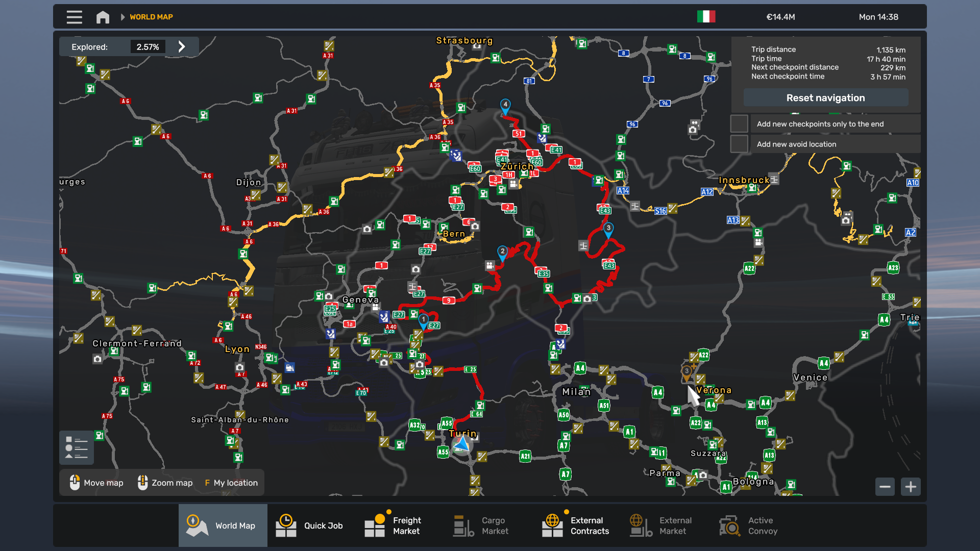The width and height of the screenshot is (980, 551).
Task: Click the WORLD MAP breadcrumb arrow
Action: pos(122,17)
